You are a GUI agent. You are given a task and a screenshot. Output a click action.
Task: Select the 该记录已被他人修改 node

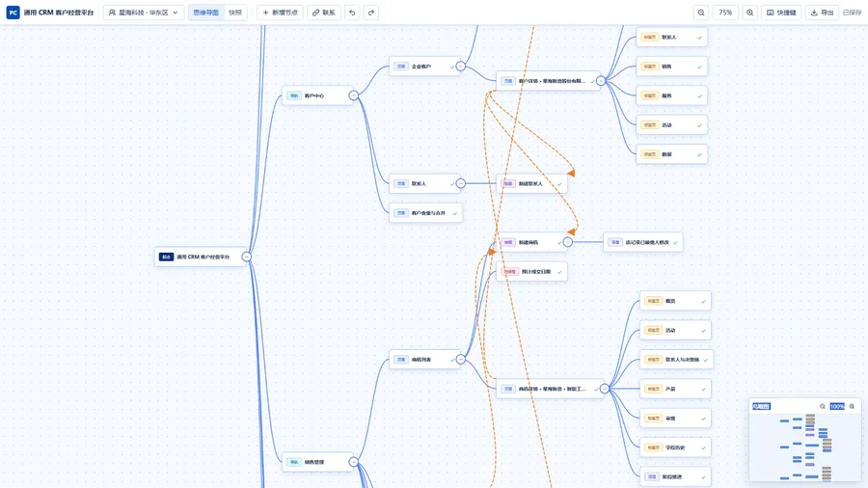click(x=642, y=242)
